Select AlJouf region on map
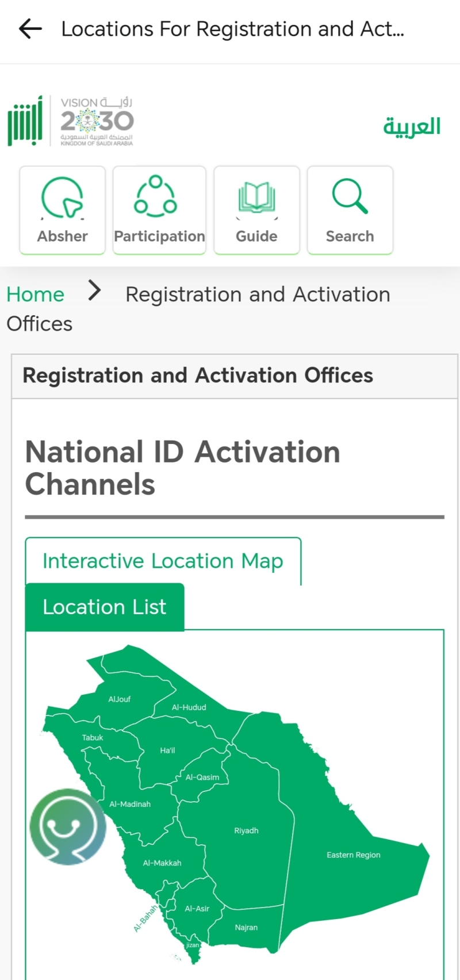 tap(120, 699)
